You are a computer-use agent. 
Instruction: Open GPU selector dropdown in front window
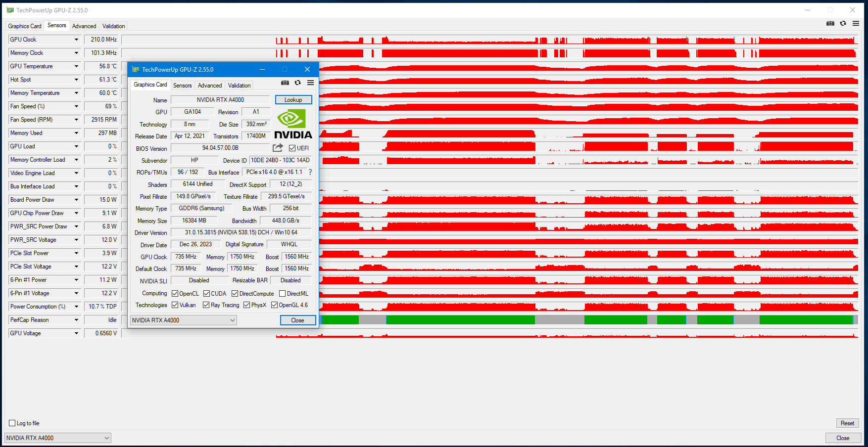click(183, 320)
